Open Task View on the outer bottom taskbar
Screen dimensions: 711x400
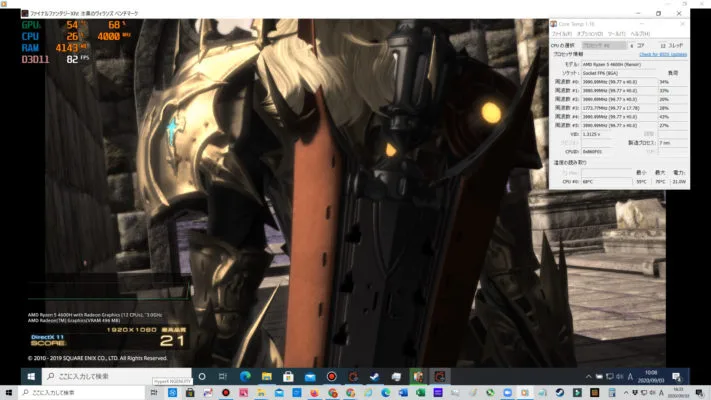pos(154,393)
